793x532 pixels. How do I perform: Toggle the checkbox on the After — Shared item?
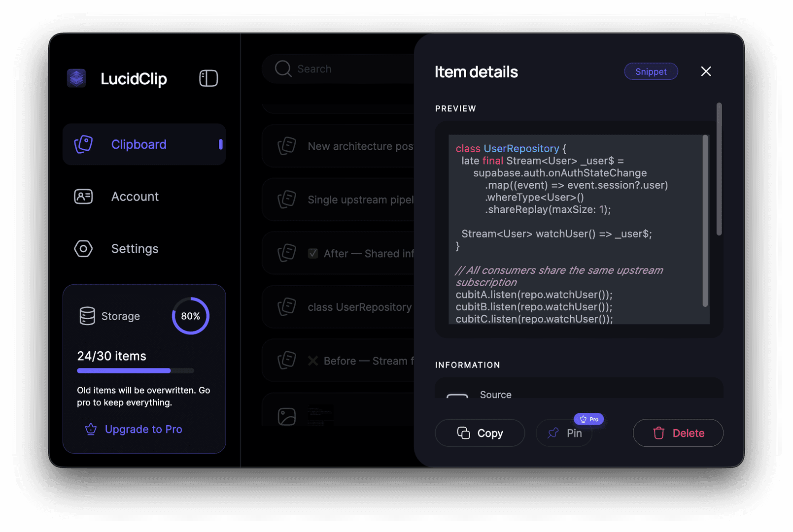point(313,253)
